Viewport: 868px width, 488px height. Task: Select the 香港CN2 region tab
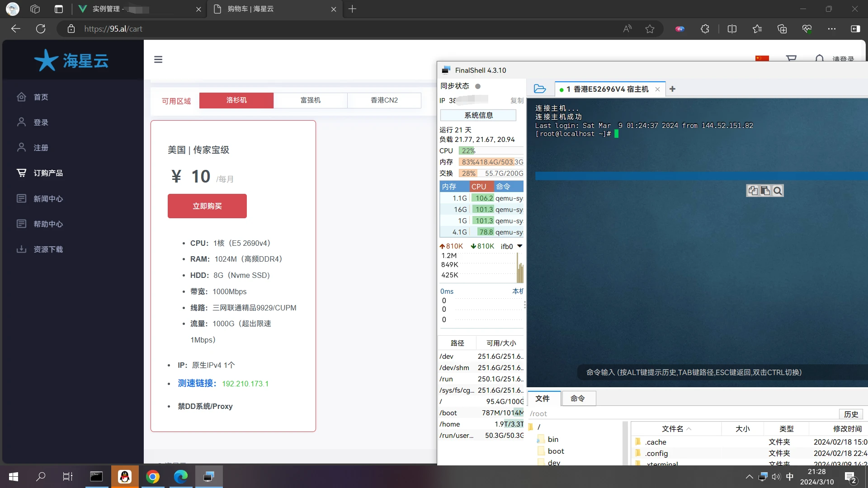click(384, 100)
